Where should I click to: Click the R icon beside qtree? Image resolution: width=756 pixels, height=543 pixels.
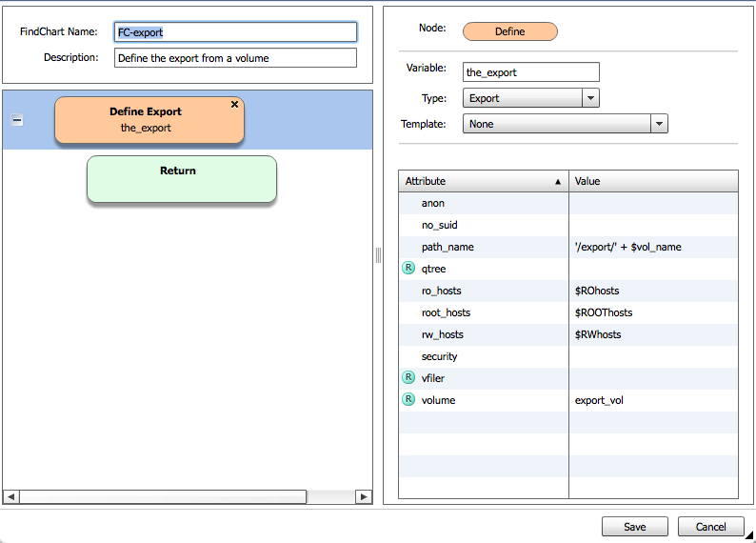click(408, 269)
